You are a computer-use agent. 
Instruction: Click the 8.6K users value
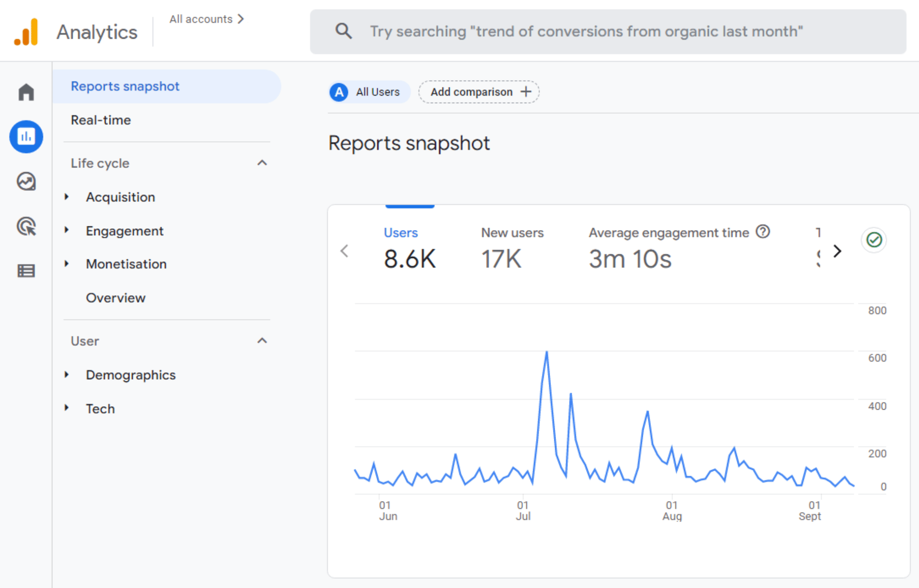coord(409,259)
